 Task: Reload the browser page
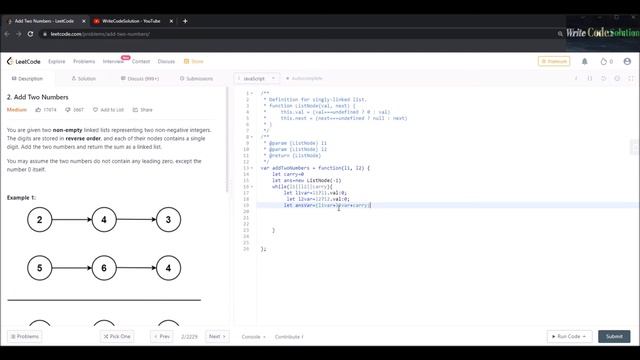tap(30, 34)
